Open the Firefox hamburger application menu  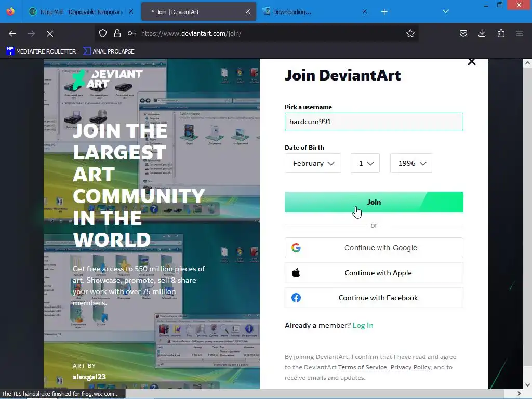[520, 33]
